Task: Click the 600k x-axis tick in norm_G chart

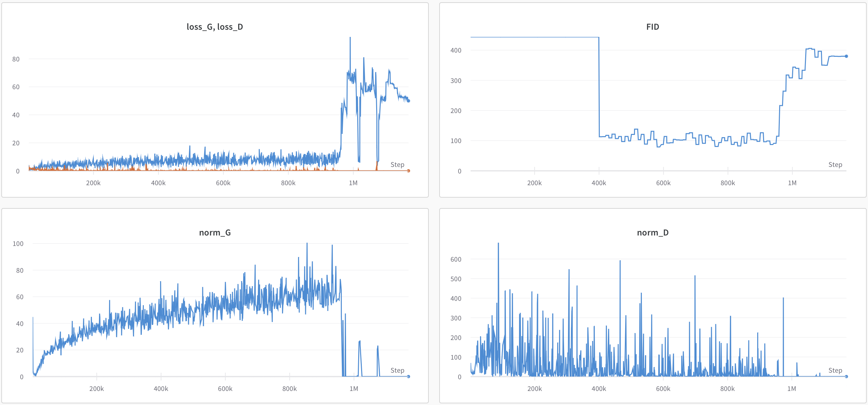Action: [225, 388]
